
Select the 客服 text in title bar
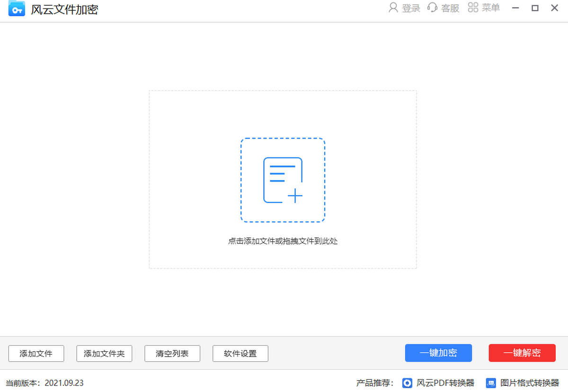click(x=450, y=8)
